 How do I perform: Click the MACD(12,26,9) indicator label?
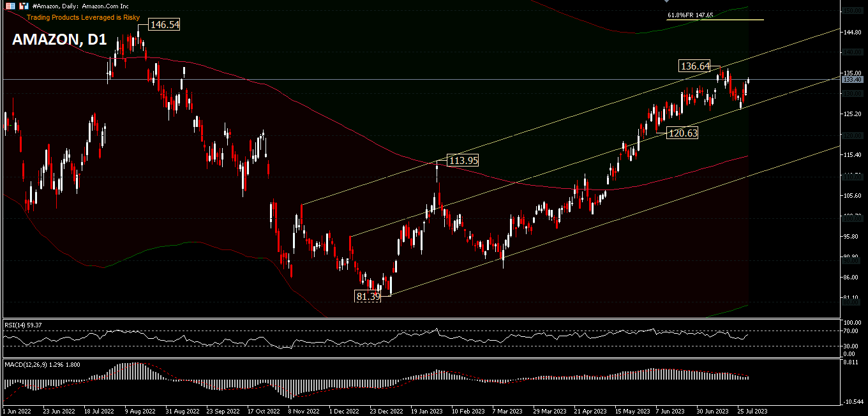click(x=42, y=364)
